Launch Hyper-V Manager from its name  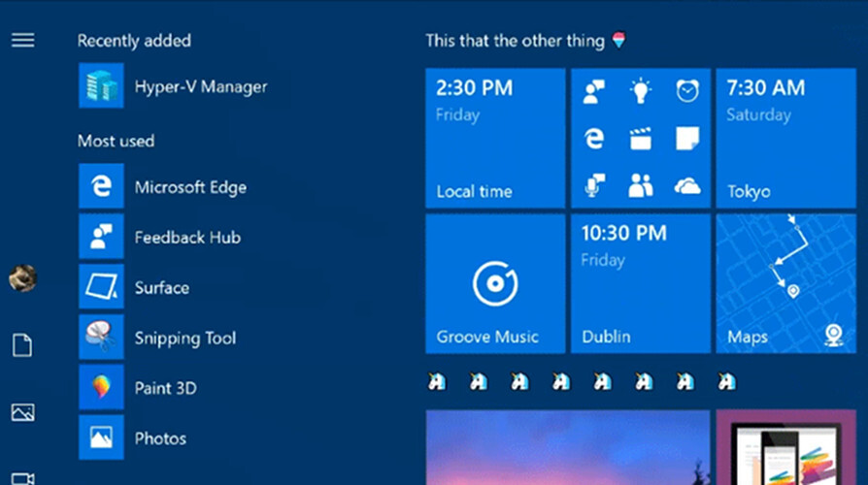(201, 87)
